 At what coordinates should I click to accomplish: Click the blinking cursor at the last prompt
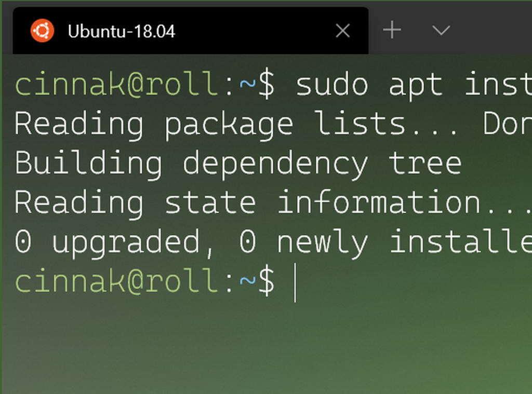coord(295,282)
